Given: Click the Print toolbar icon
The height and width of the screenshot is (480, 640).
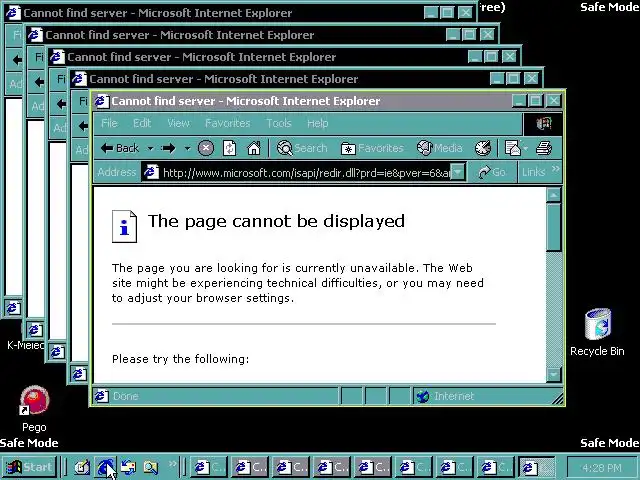Looking at the screenshot, I should click(544, 148).
